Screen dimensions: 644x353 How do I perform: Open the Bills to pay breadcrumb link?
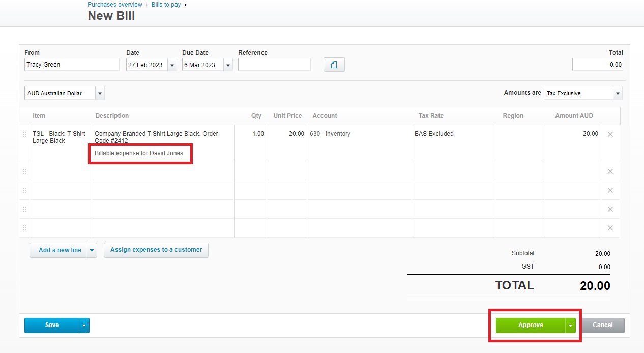(x=166, y=5)
